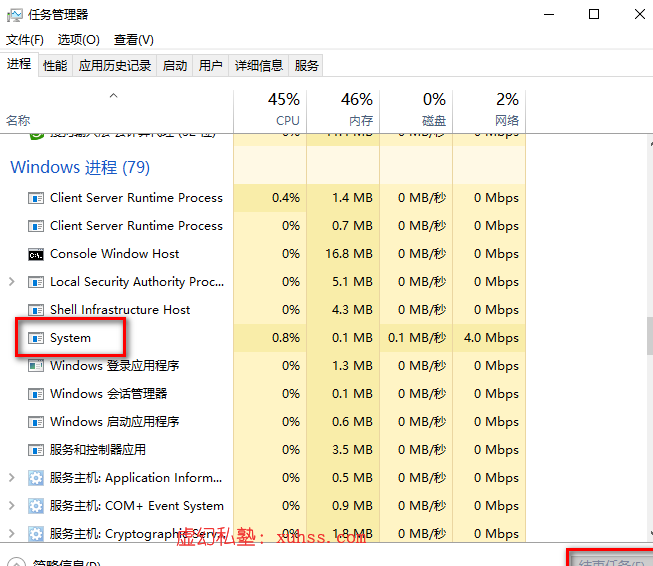Viewport: 653px width, 566px height.
Task: Click the scrollbar down arrow
Action: pos(651,533)
